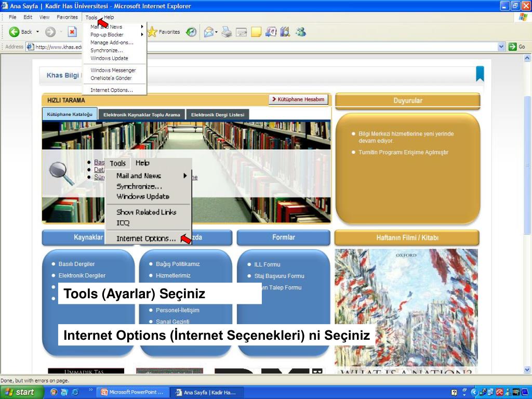The width and height of the screenshot is (532, 399).
Task: Select ICQ in the enlarged menu
Action: point(123,223)
